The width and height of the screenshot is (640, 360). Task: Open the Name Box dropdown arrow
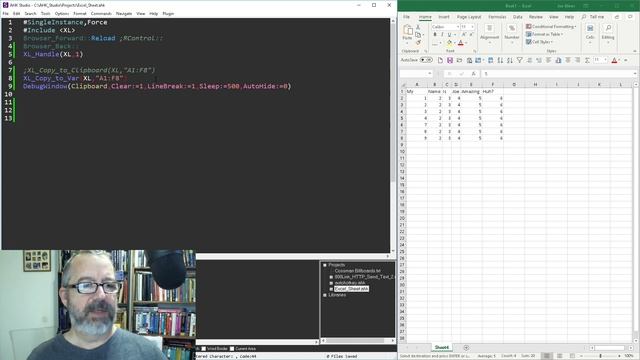tap(429, 74)
